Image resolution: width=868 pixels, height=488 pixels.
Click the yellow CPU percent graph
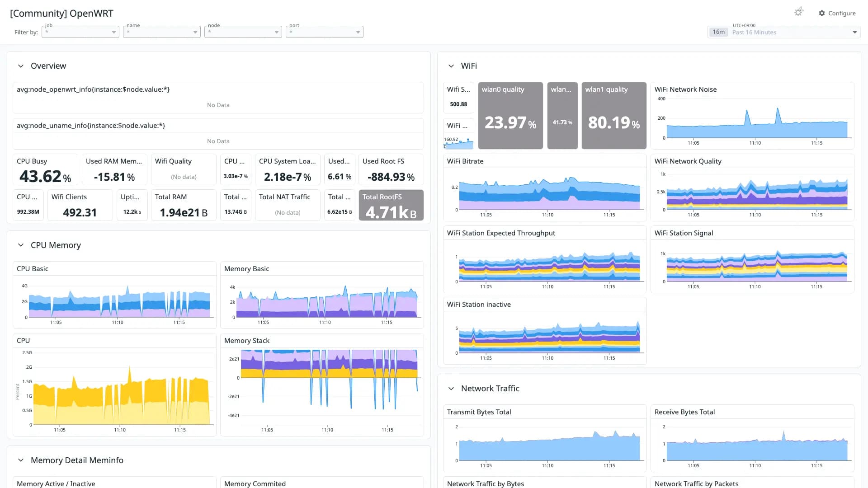pyautogui.click(x=114, y=385)
